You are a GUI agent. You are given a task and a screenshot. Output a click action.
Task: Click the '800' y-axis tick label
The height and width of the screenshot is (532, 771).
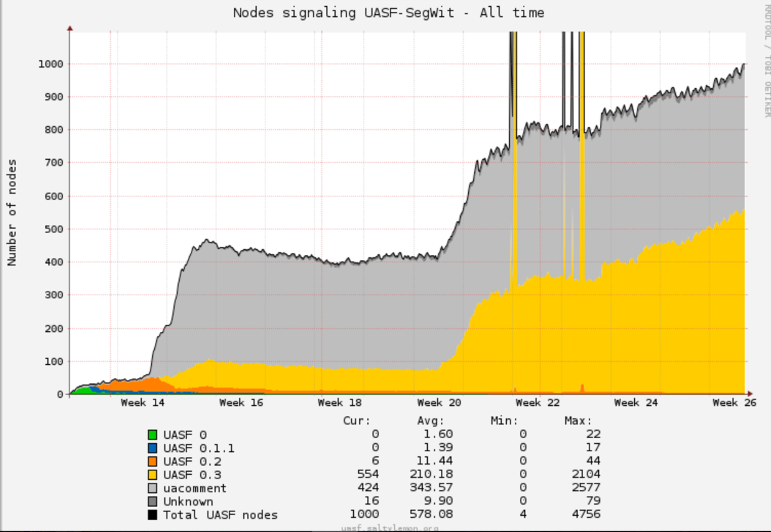click(53, 130)
